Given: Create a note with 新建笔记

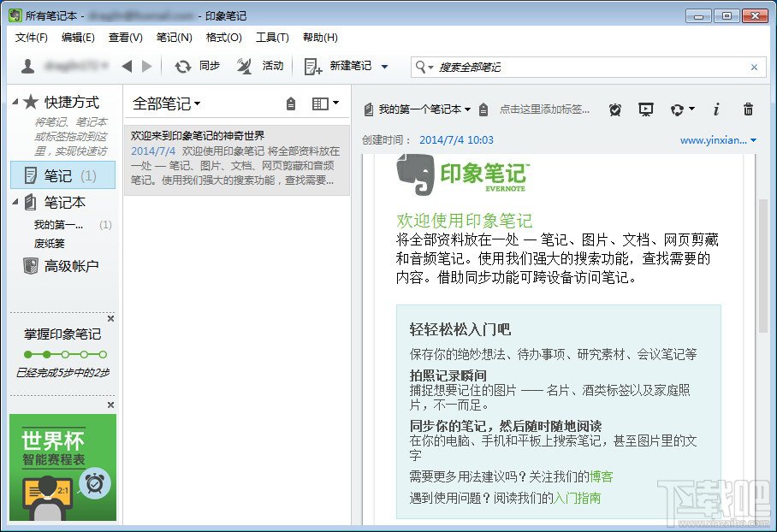Looking at the screenshot, I should [338, 66].
